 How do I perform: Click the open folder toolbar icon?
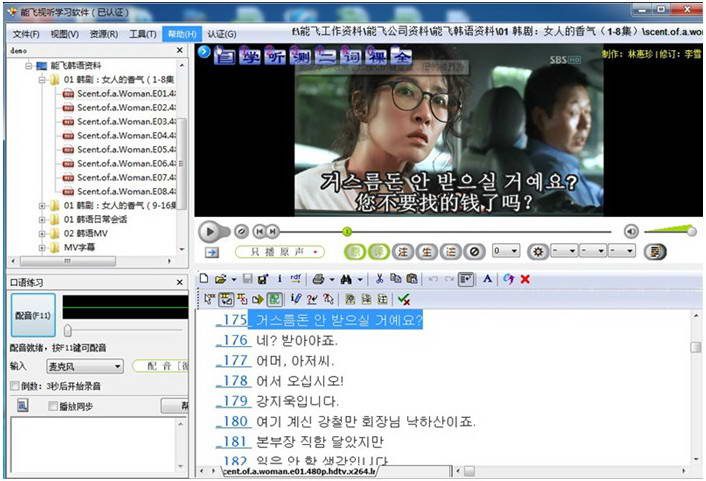click(x=220, y=278)
